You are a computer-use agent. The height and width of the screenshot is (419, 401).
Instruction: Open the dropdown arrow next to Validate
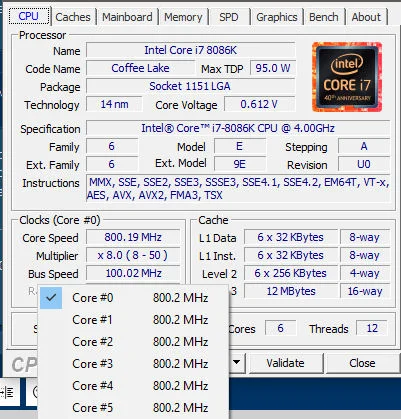pos(237,362)
